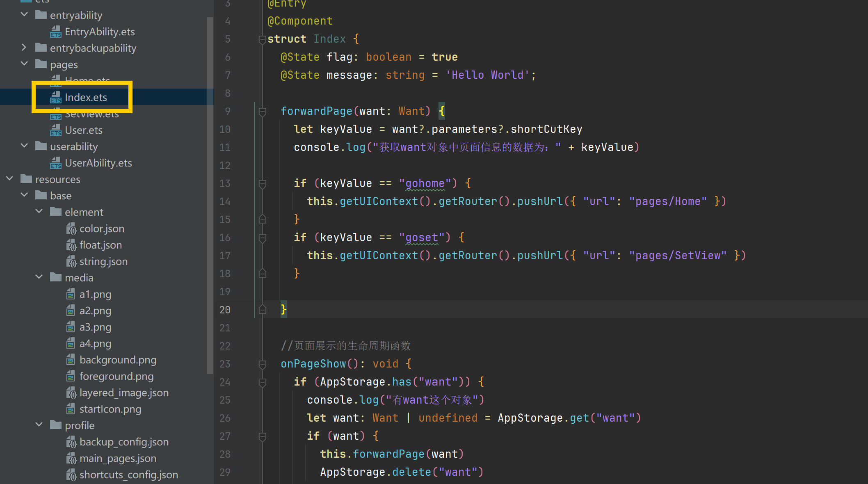868x484 pixels.
Task: Fold the onPageShow function at line 23
Action: point(263,364)
